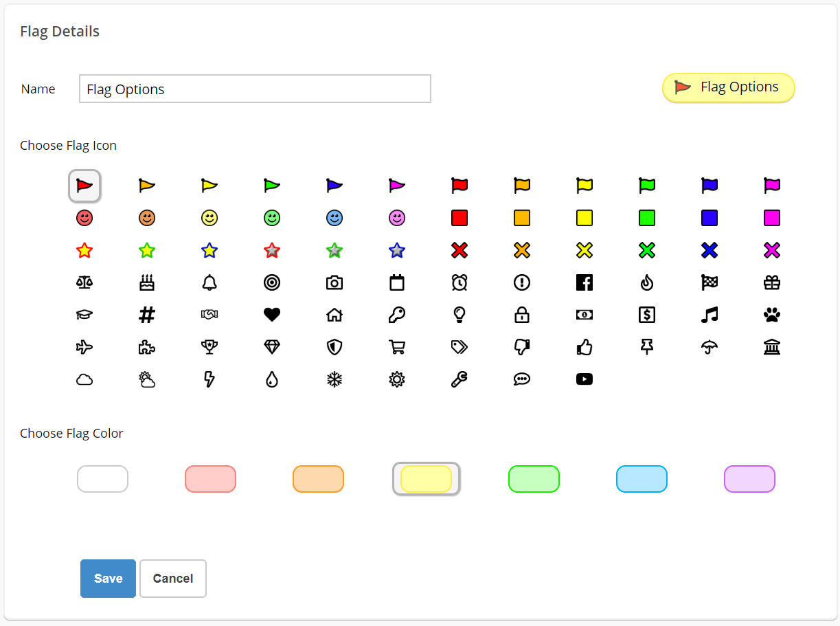This screenshot has width=840, height=626.
Task: Choose the handshake icon
Action: point(209,315)
